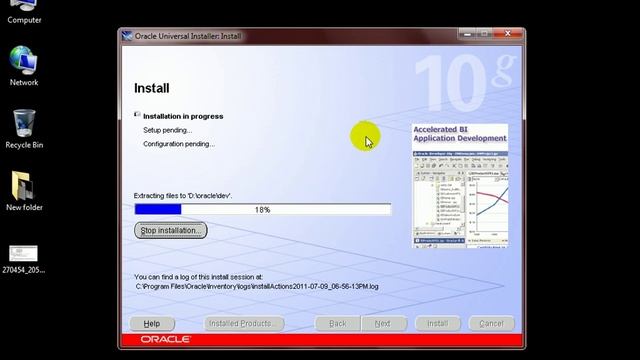Click the Installed Products button
Viewport: 640px width, 360px height.
point(244,324)
